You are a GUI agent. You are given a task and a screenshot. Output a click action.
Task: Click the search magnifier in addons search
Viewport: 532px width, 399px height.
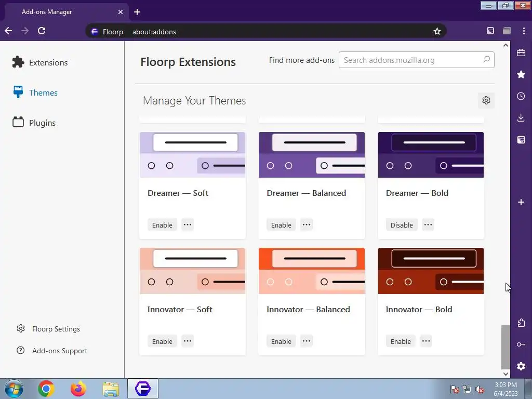(x=486, y=59)
